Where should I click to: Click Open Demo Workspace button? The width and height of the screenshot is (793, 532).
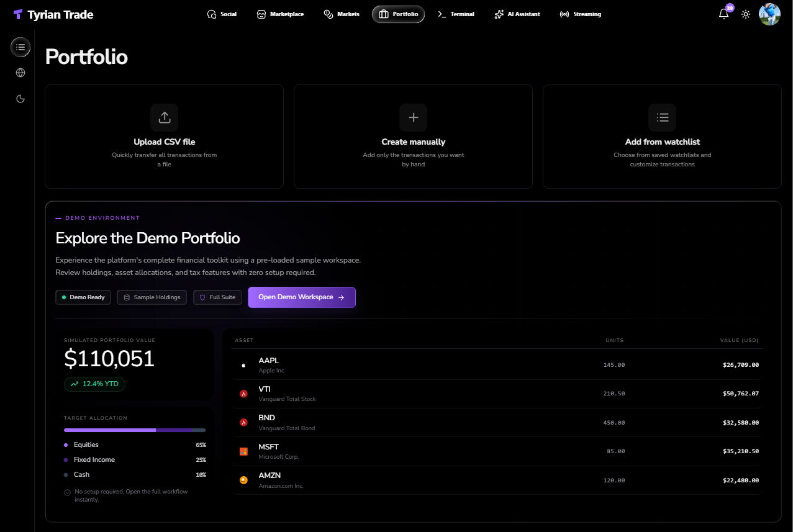[302, 297]
